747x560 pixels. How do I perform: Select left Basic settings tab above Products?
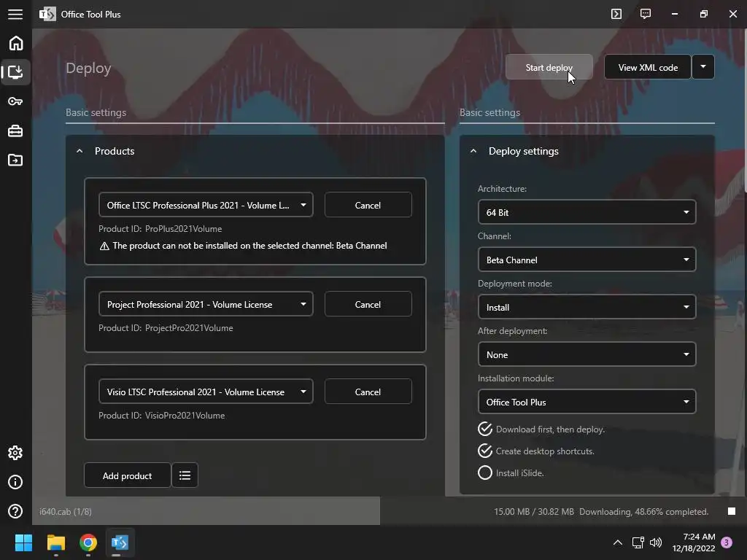point(96,112)
